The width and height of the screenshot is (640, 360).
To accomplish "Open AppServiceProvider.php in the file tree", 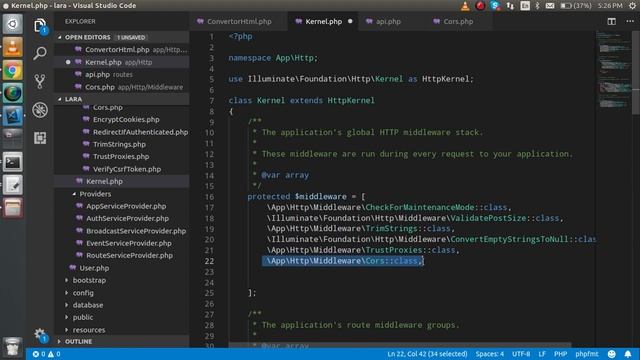I will click(x=122, y=206).
